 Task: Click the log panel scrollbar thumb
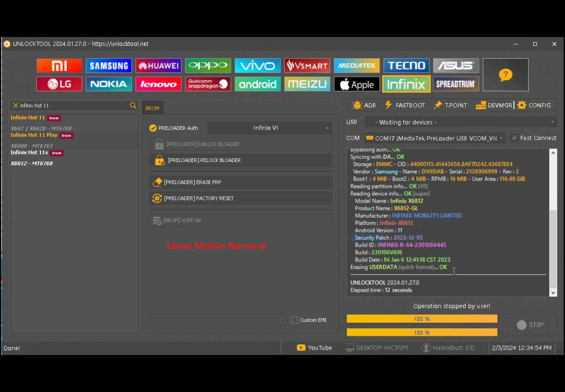click(x=553, y=248)
